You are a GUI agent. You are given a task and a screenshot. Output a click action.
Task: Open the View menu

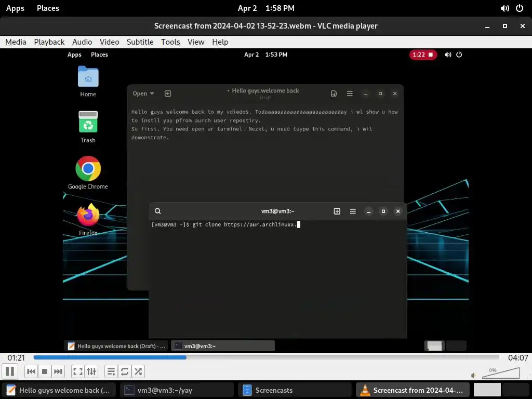point(196,42)
